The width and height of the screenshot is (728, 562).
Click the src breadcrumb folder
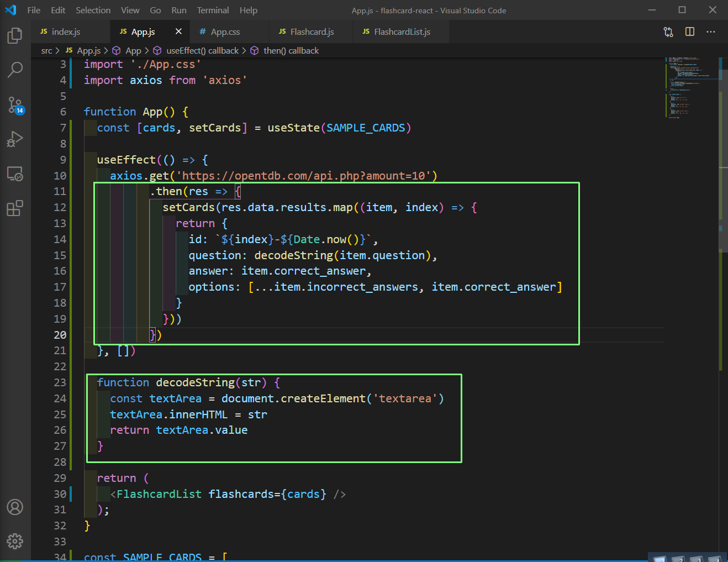click(46, 51)
